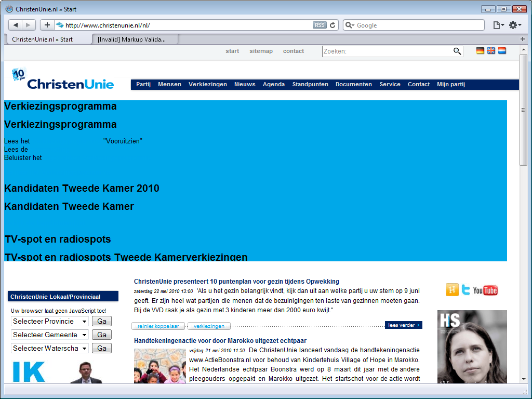This screenshot has height=399, width=532.
Task: Click the browser back arrow button
Action: click(x=15, y=25)
